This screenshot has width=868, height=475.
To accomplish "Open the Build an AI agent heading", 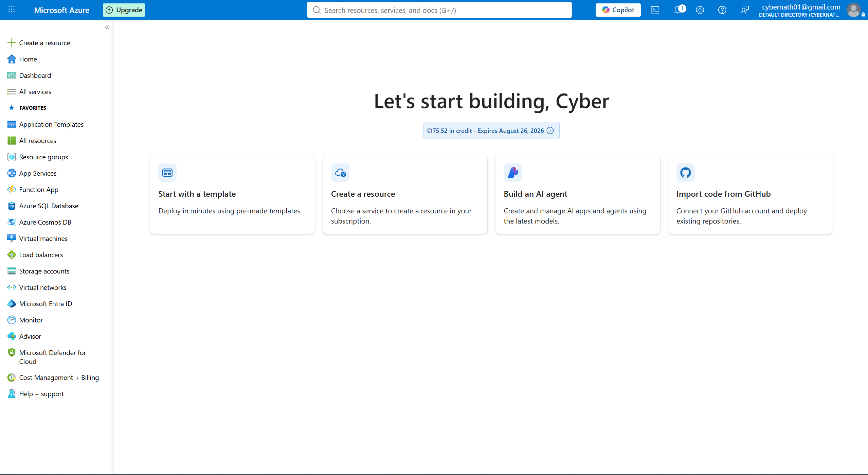I will tap(536, 194).
